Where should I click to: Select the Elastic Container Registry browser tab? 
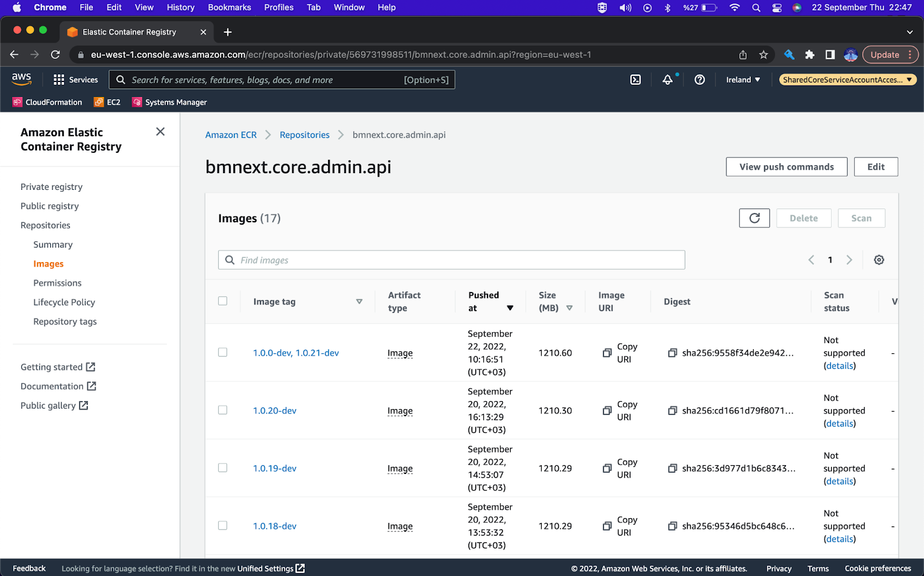coord(128,32)
